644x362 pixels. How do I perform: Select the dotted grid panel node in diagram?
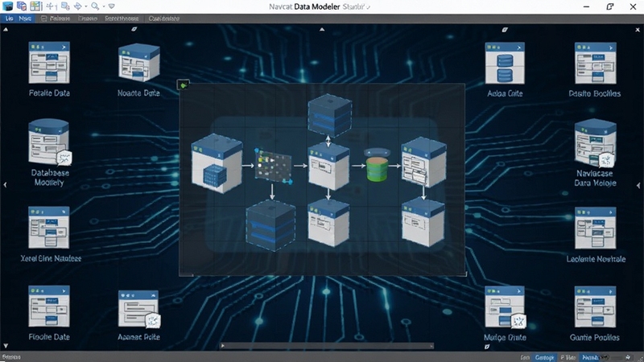273,167
